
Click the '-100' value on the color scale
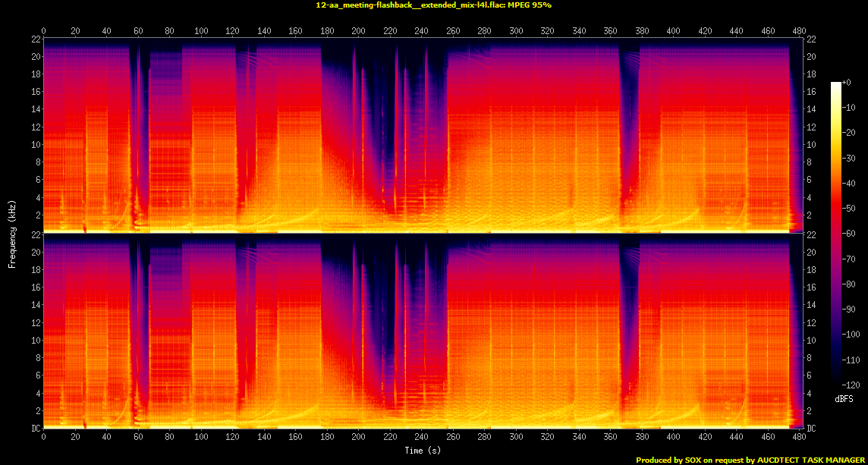coord(851,334)
